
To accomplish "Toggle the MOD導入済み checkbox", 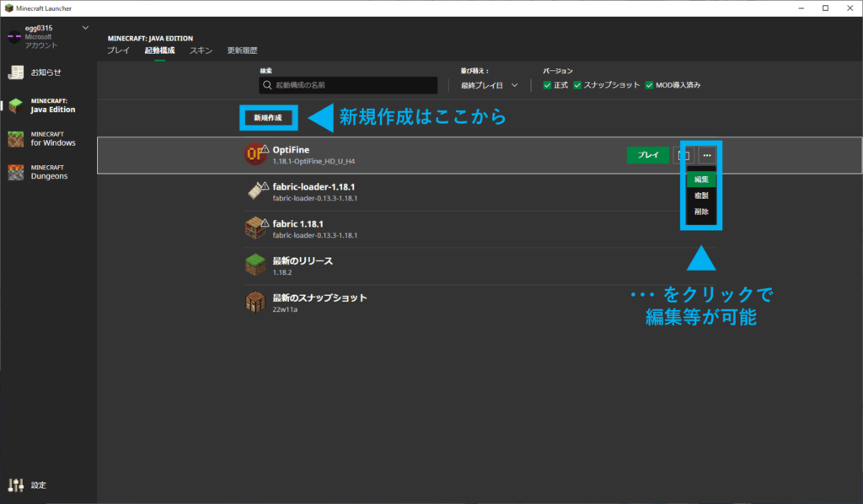I will tap(650, 85).
